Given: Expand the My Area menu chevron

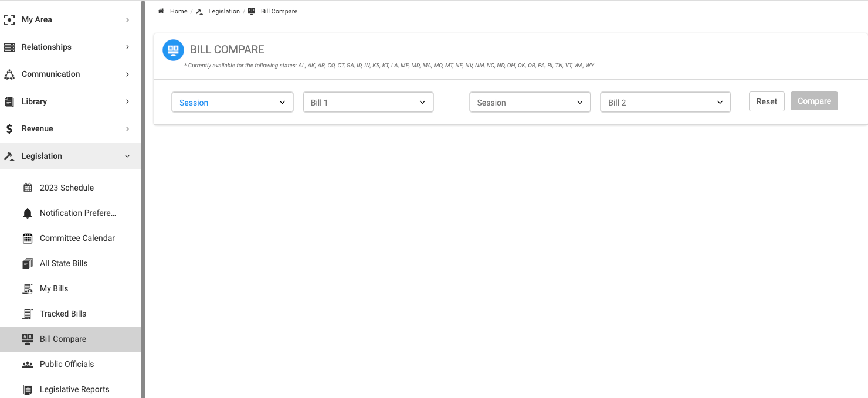Looking at the screenshot, I should coord(128,20).
